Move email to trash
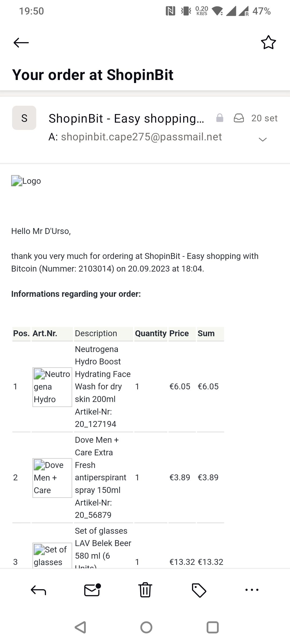 (145, 590)
